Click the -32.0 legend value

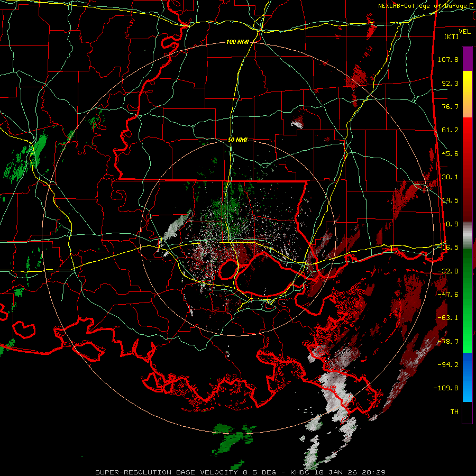coord(448,271)
